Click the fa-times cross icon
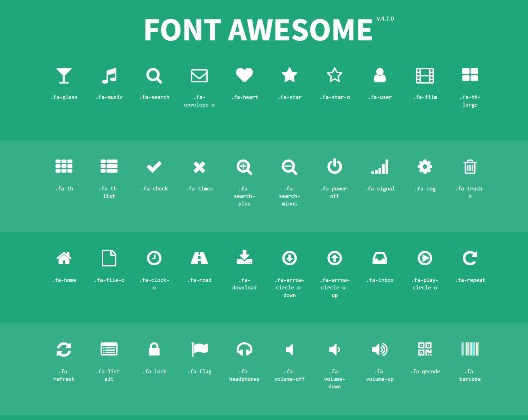 pos(199,167)
